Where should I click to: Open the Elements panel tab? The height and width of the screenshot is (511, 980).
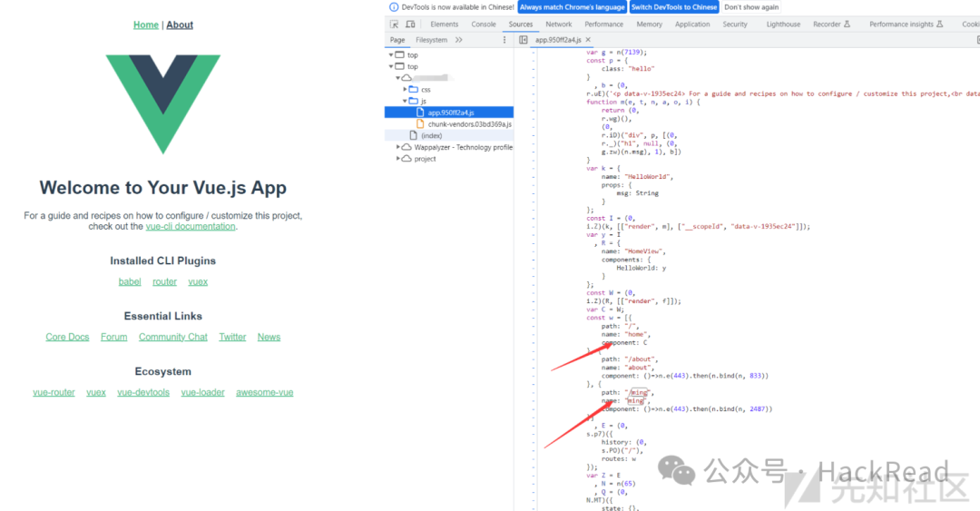coord(445,25)
